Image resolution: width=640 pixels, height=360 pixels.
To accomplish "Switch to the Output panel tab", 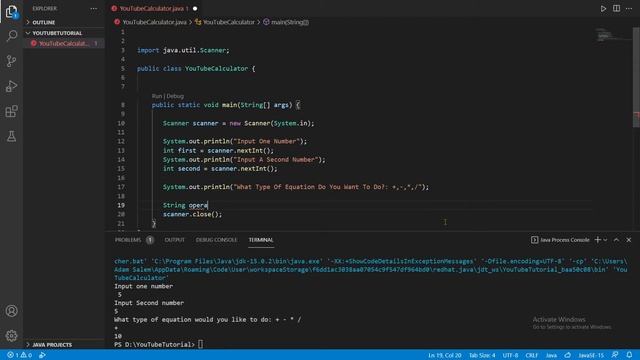I will click(x=174, y=240).
